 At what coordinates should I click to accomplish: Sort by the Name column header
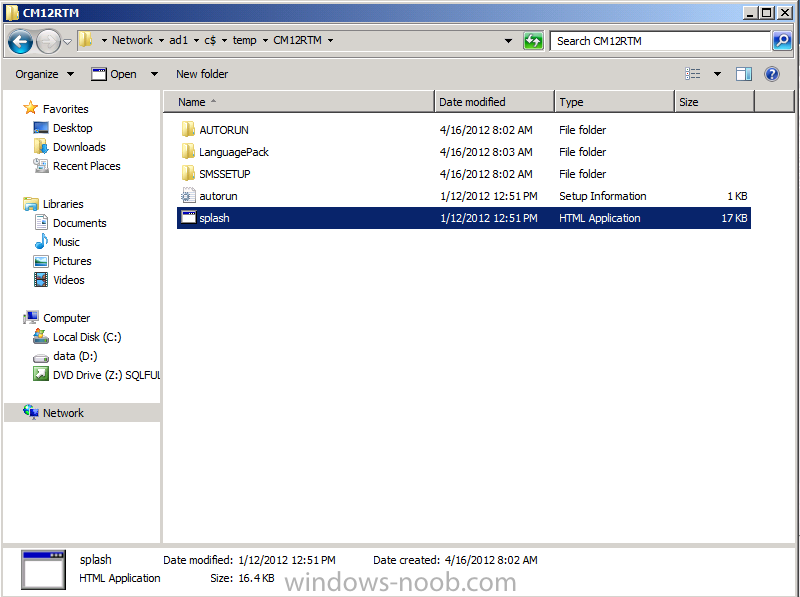tap(299, 102)
